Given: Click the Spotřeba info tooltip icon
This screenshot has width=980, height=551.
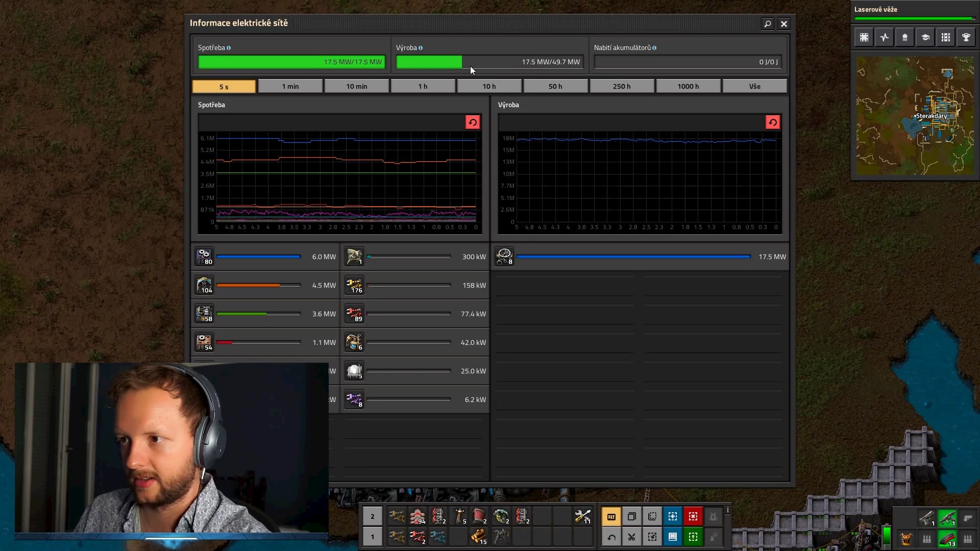Looking at the screenshot, I should 229,48.
